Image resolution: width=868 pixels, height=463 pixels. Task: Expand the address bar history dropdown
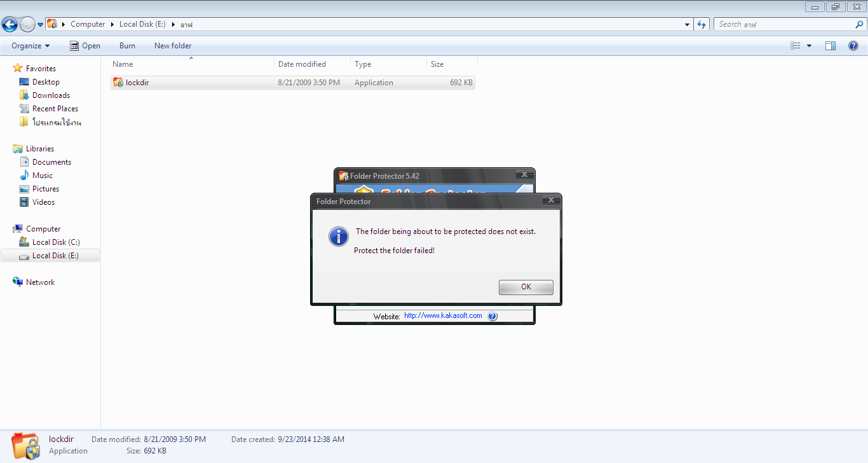click(688, 25)
